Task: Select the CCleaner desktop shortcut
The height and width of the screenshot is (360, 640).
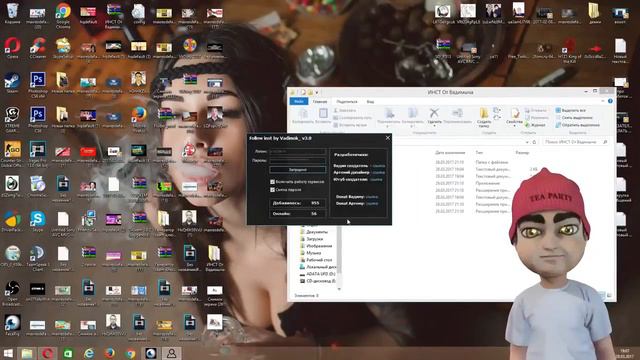Action: [x=38, y=47]
